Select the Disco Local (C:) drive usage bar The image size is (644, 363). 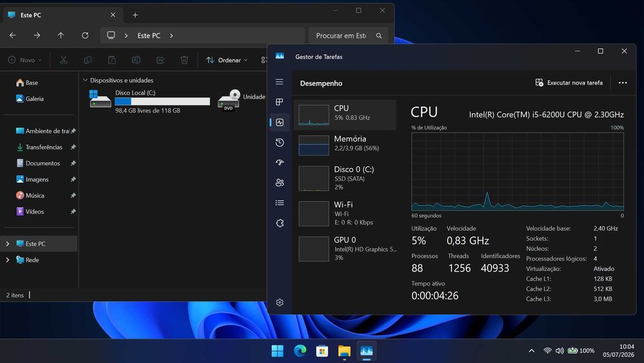162,101
